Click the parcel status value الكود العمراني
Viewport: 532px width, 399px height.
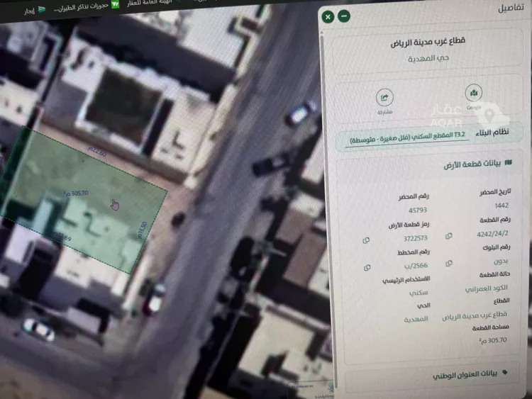(x=486, y=288)
